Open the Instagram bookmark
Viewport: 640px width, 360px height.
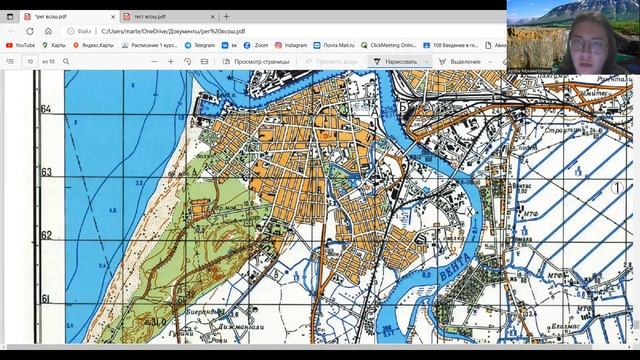pos(291,45)
